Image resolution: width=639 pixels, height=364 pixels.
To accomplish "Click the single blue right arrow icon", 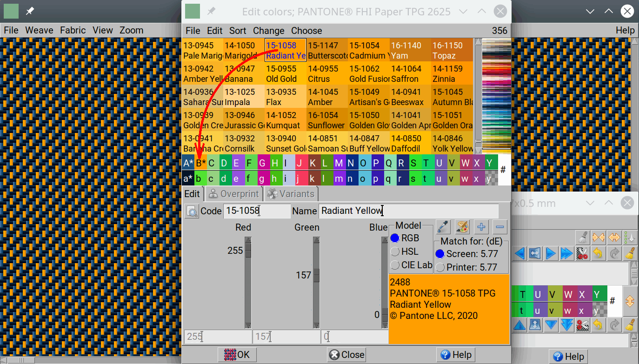I will click(x=551, y=253).
